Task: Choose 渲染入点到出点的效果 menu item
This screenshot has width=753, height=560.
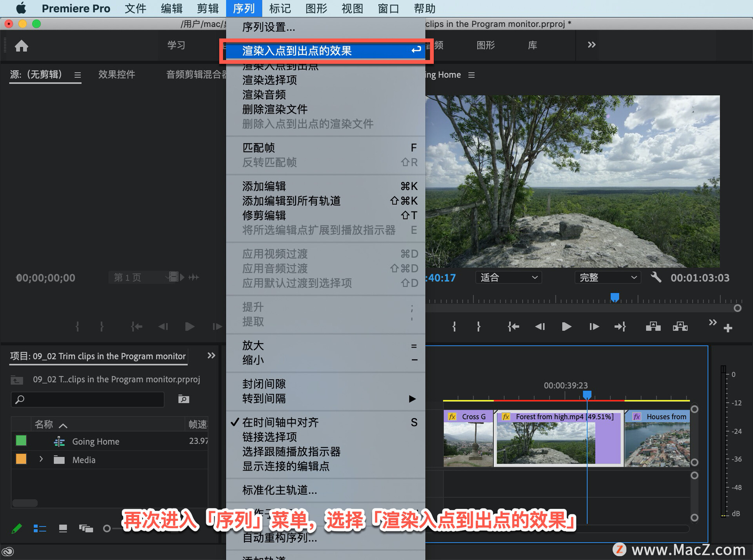Action: [x=326, y=51]
